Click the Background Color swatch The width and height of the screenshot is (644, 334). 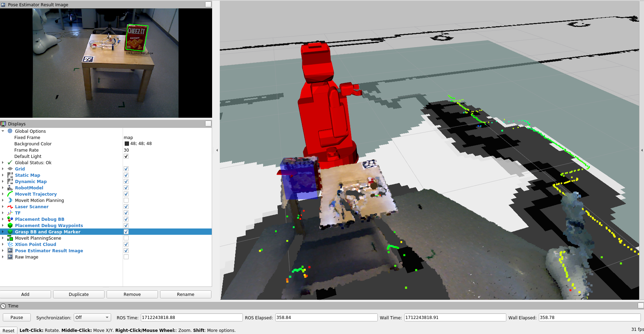click(x=127, y=144)
